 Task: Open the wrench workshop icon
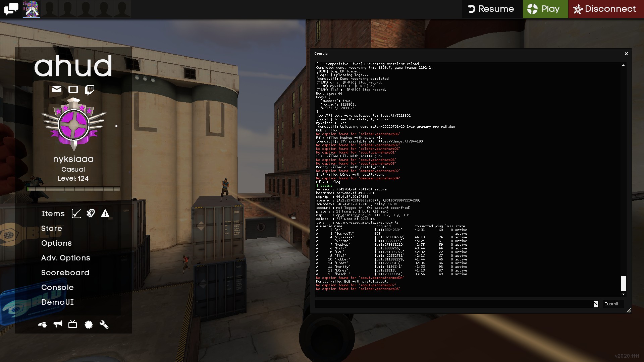pos(104,324)
